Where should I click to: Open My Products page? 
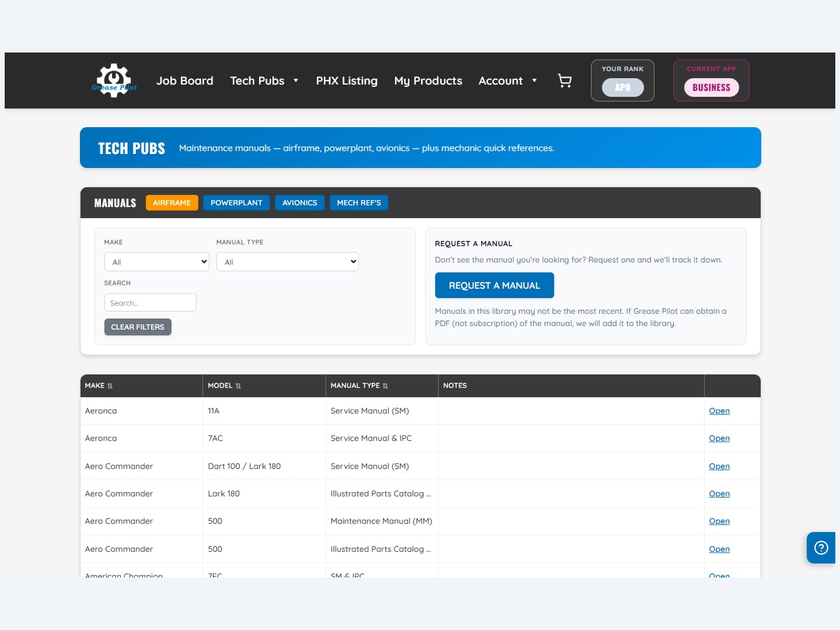pyautogui.click(x=428, y=80)
